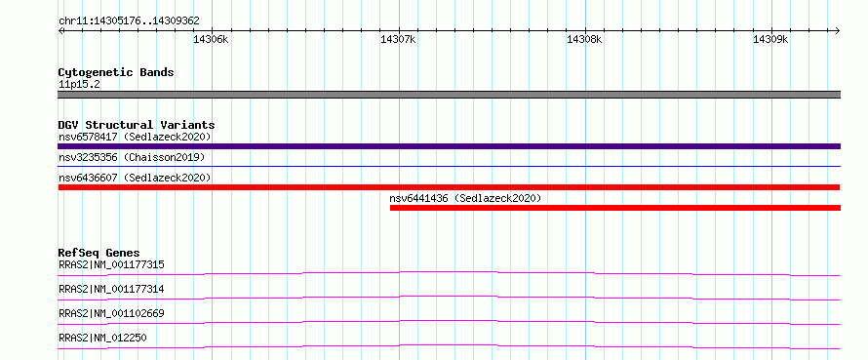Click the right arrow of the ruler
This screenshot has width=868, height=360.
[838, 30]
